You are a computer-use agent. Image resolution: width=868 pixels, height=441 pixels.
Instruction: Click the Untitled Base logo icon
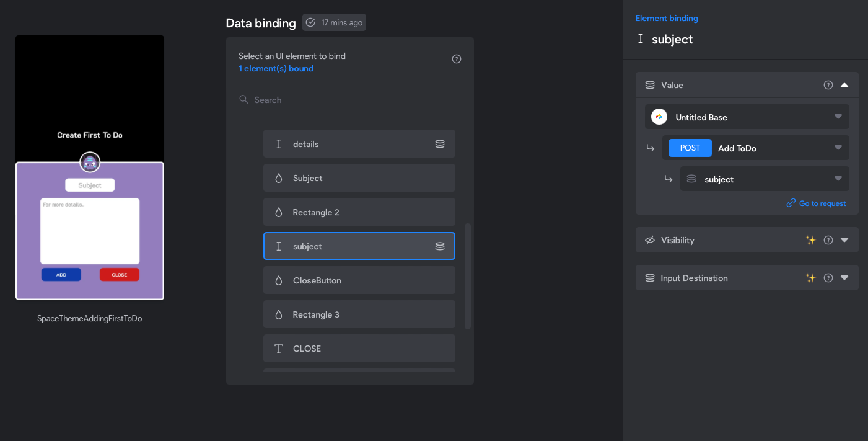pyautogui.click(x=659, y=117)
